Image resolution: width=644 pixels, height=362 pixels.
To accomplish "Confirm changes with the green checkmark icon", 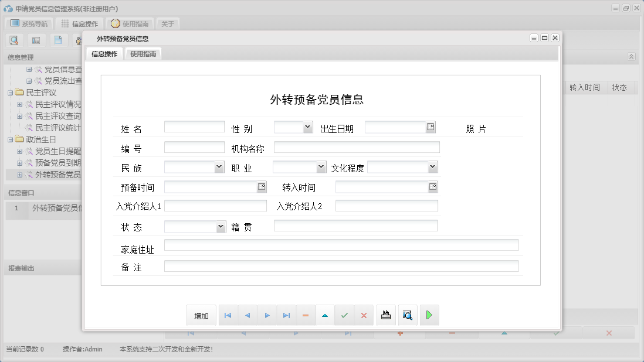I will pos(344,315).
